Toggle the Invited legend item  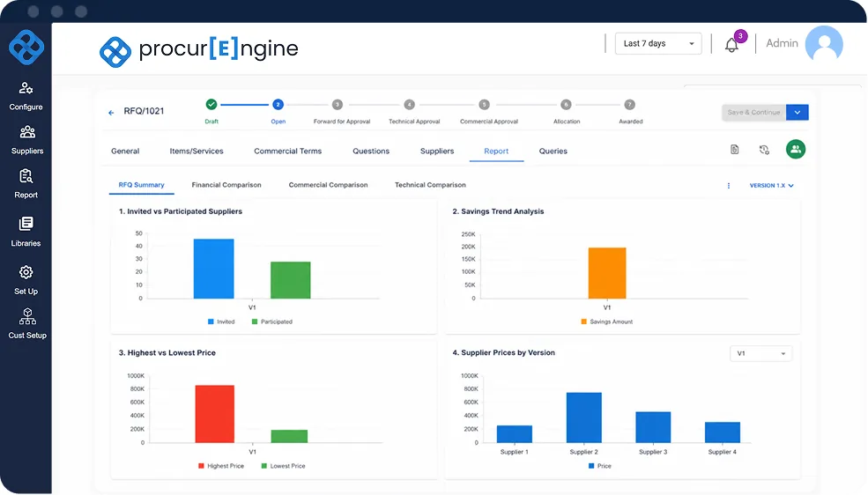click(x=221, y=321)
